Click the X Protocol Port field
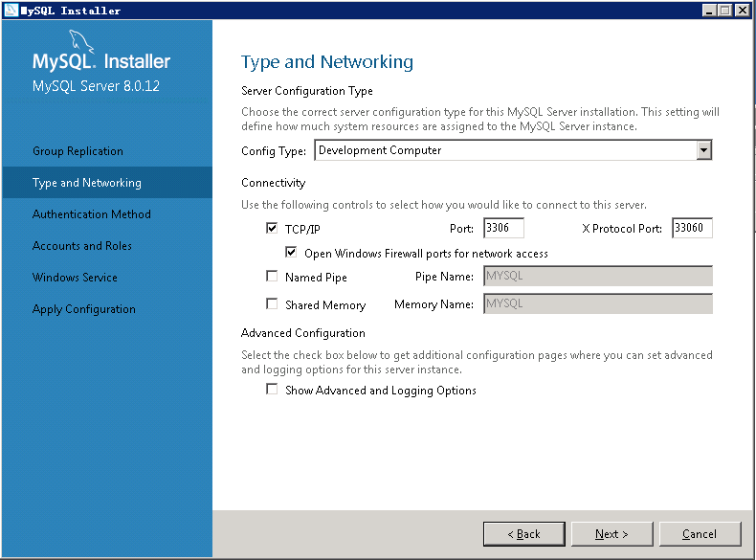Viewport: 756px width, 560px height. 692,228
